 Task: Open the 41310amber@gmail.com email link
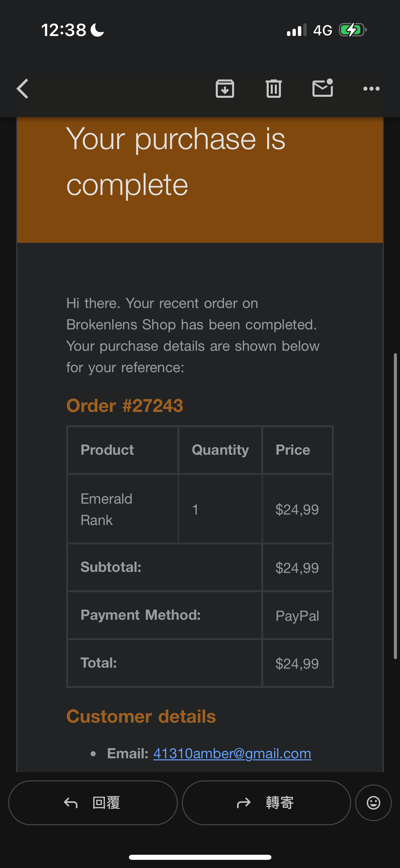pos(232,754)
